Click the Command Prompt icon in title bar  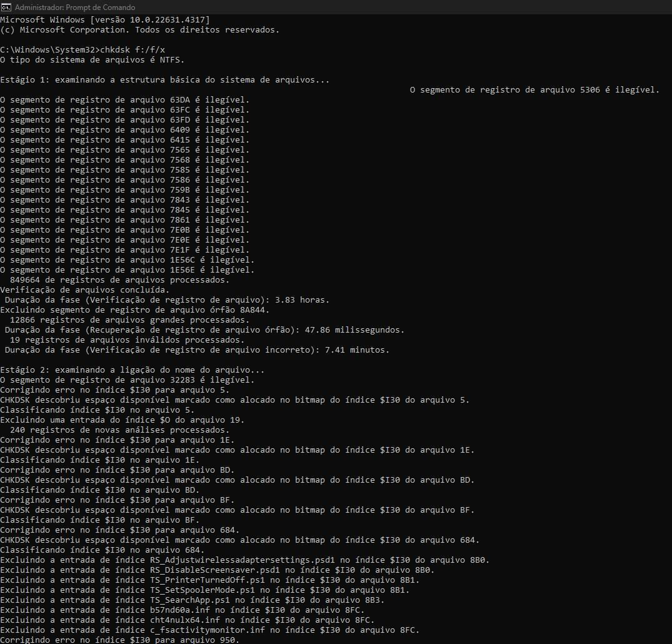click(x=6, y=8)
